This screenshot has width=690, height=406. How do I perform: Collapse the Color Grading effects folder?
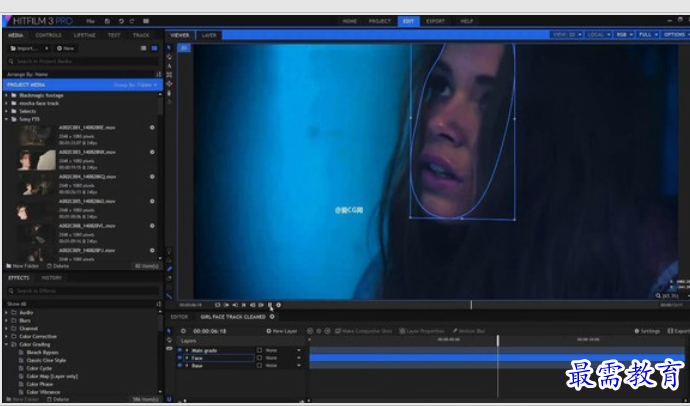6,344
